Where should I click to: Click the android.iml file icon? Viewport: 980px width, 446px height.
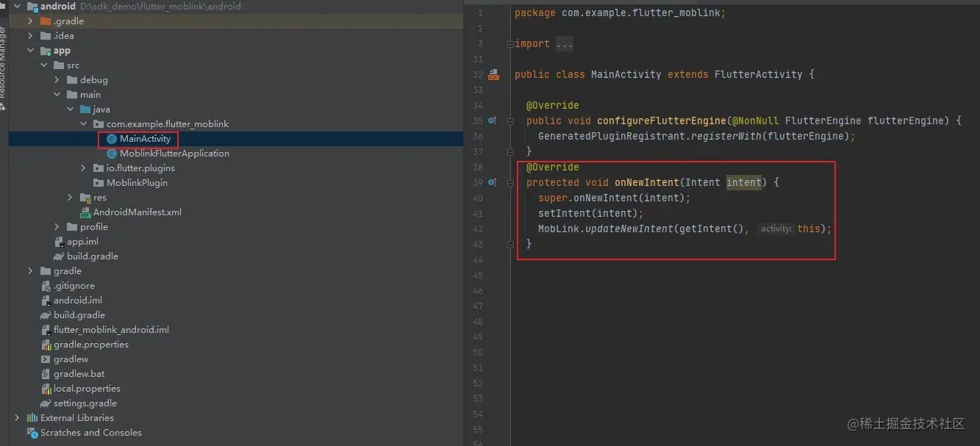pos(46,301)
